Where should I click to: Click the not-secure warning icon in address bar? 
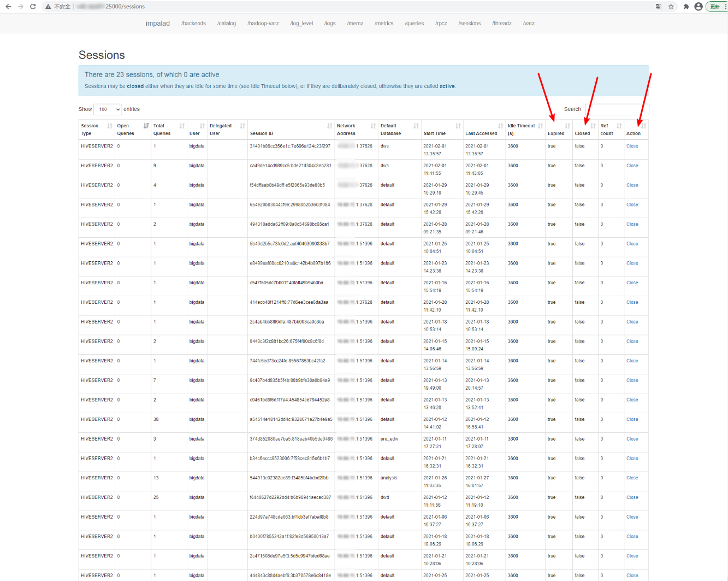pyautogui.click(x=48, y=7)
